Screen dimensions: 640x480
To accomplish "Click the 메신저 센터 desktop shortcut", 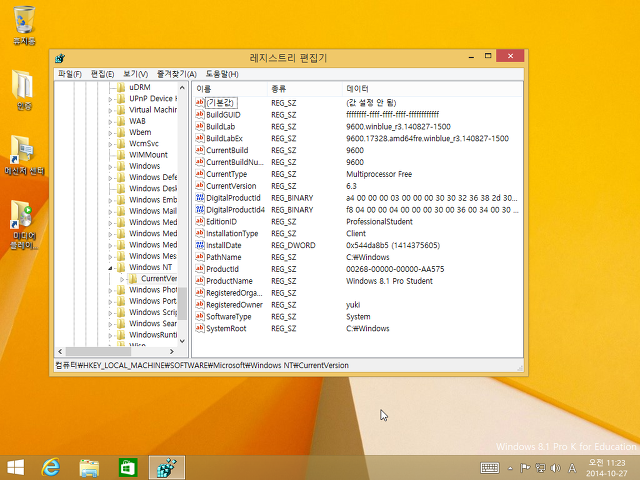I will (x=24, y=155).
